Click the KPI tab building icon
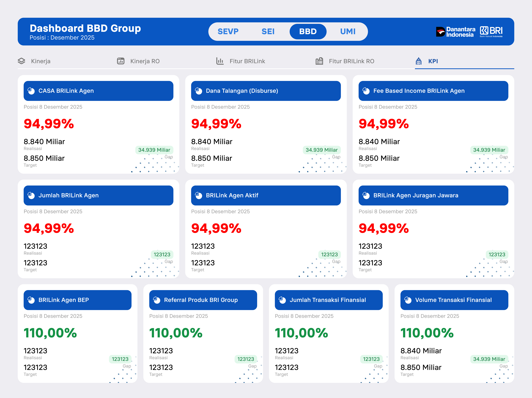The height and width of the screenshot is (398, 532). [419, 61]
